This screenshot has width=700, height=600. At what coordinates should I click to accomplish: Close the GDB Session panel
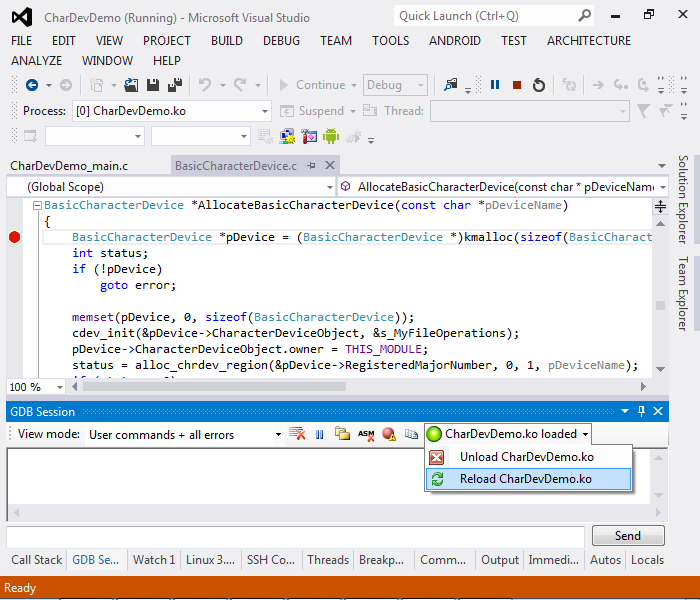[658, 411]
